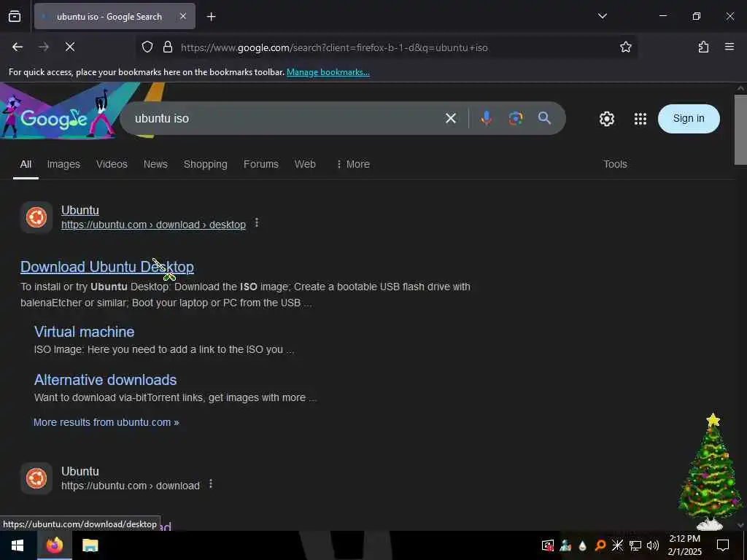This screenshot has width=747, height=560.
Task: Open Google quick settings gear
Action: 606,119
